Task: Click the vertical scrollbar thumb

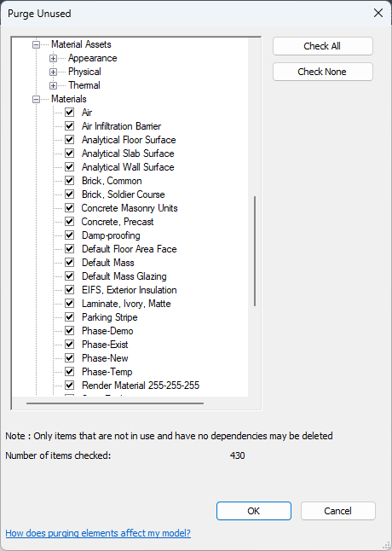Action: click(x=255, y=251)
